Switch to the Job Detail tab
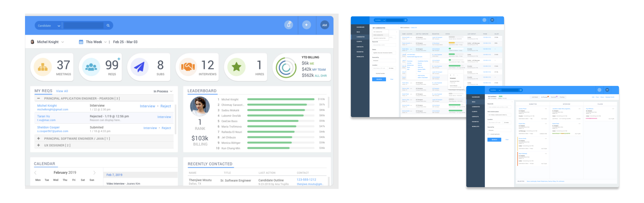The height and width of the screenshot is (203, 644). click(x=535, y=97)
